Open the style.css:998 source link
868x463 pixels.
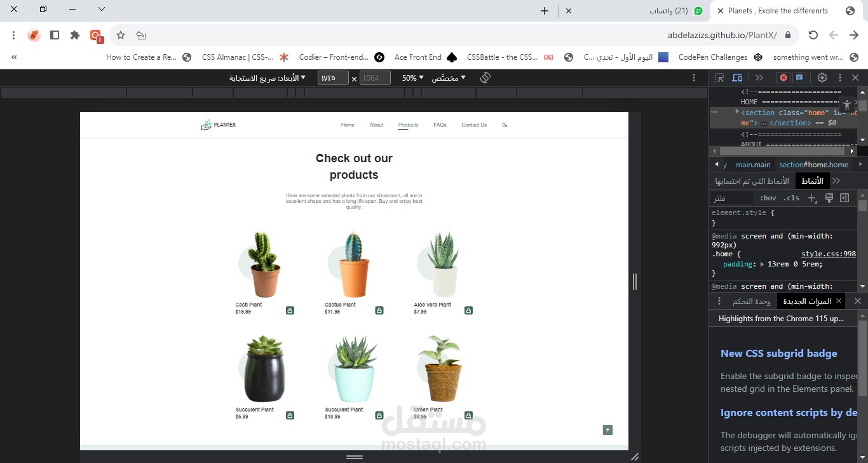click(x=828, y=253)
